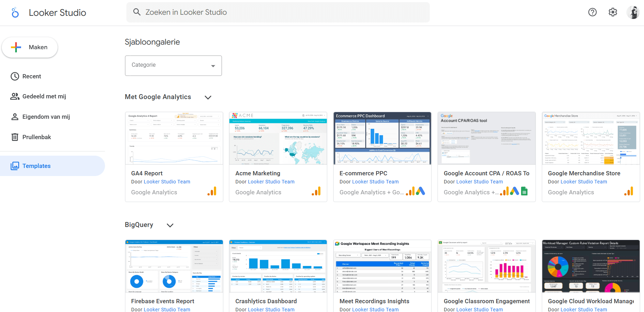Open the GA4 Report template thumbnail
This screenshot has width=644, height=312.
pos(174,138)
